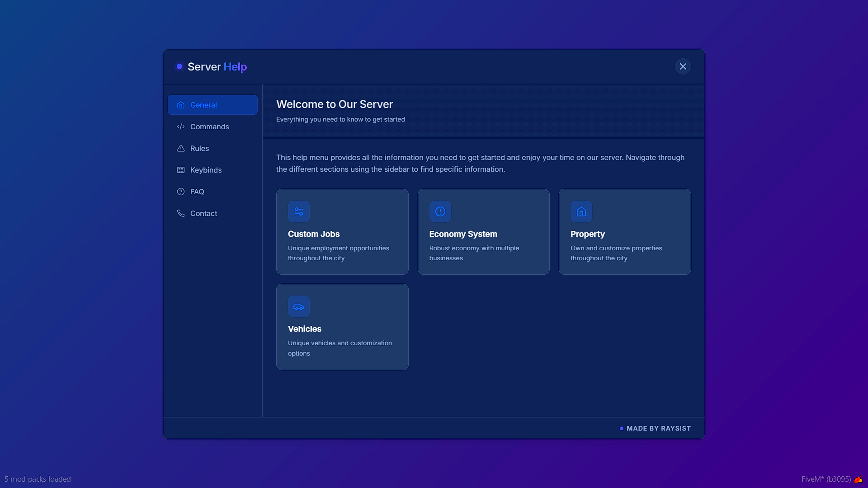The image size is (868, 488).
Task: Click '5 mod packs loaded' status text
Action: coord(38,479)
